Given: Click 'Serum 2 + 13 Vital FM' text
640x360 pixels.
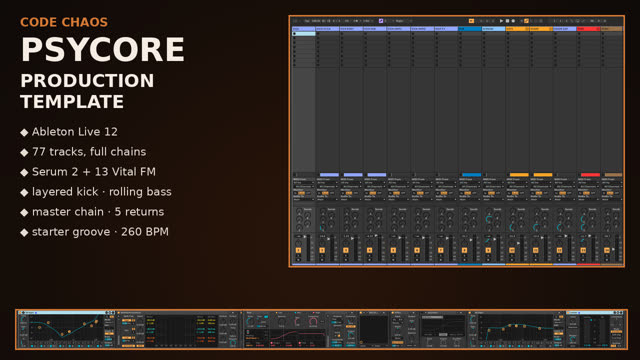Looking at the screenshot, I should (94, 172).
